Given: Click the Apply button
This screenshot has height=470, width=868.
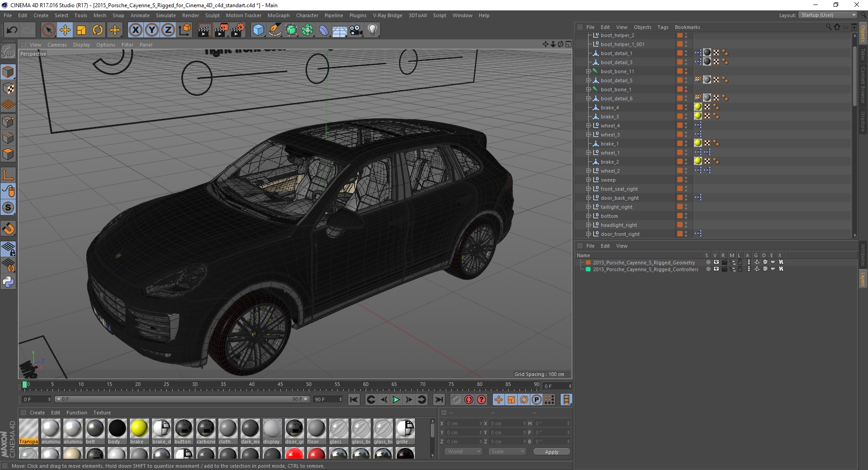Looking at the screenshot, I should pos(551,451).
